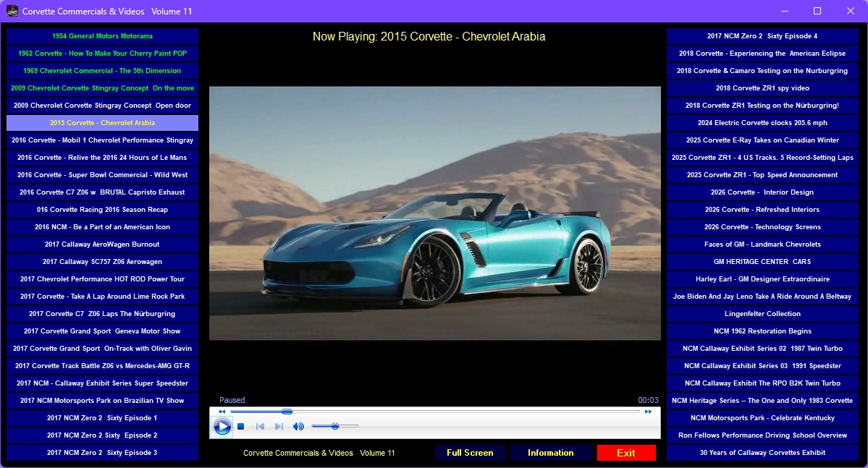Play Track Battle Z06 vs Mercedes-AMG GT-R
Viewport: 868px width, 468px height.
click(102, 366)
